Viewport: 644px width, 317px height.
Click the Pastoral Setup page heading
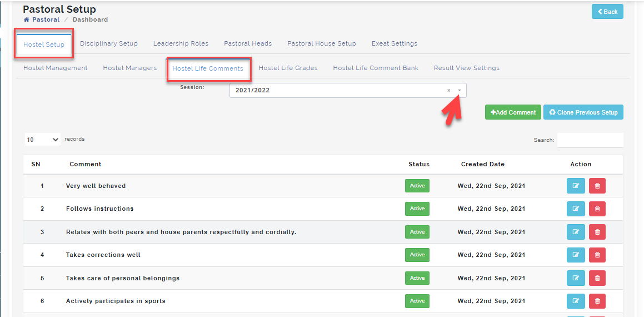tap(59, 9)
